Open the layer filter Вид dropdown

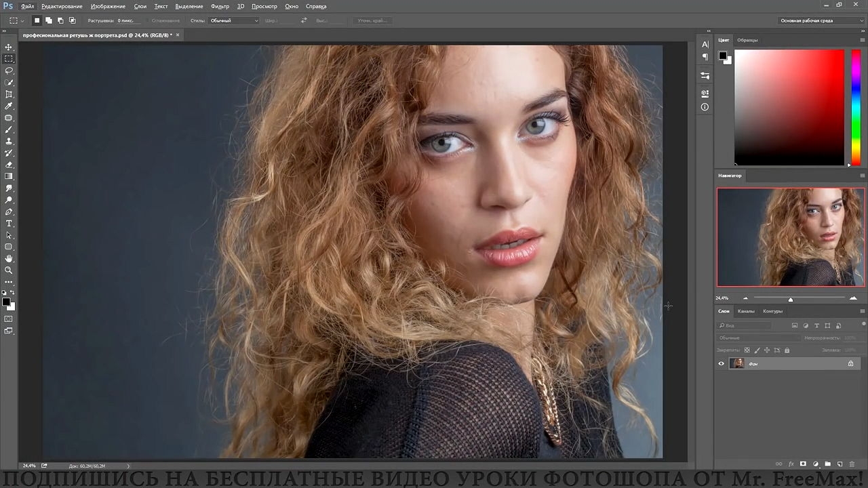[745, 325]
